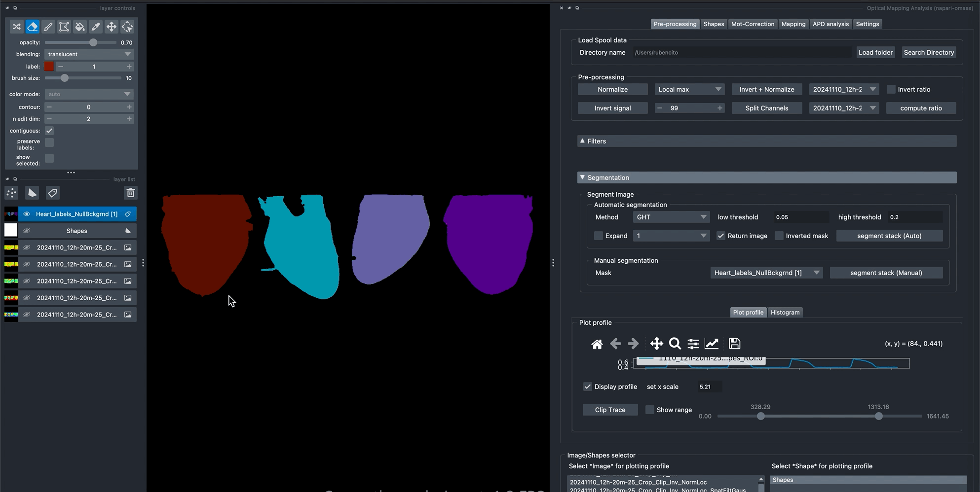Screen dimensions: 980x492
Task: Select the color picker eyedropper tool
Action: 96,27
